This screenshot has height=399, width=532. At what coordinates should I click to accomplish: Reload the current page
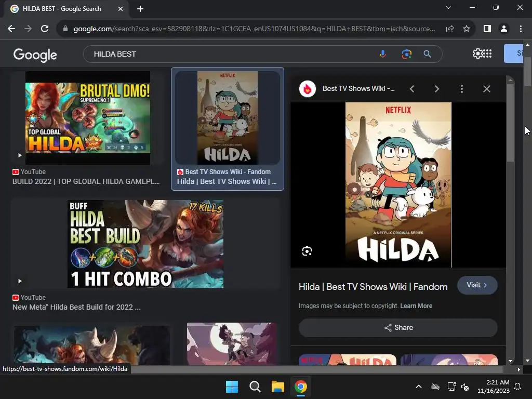45,29
